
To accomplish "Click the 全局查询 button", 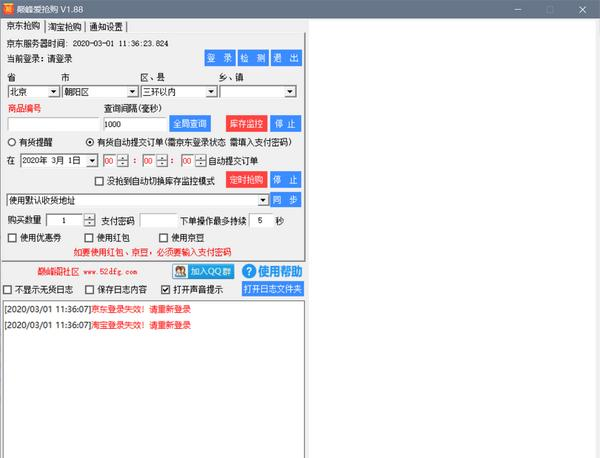I will (x=190, y=124).
